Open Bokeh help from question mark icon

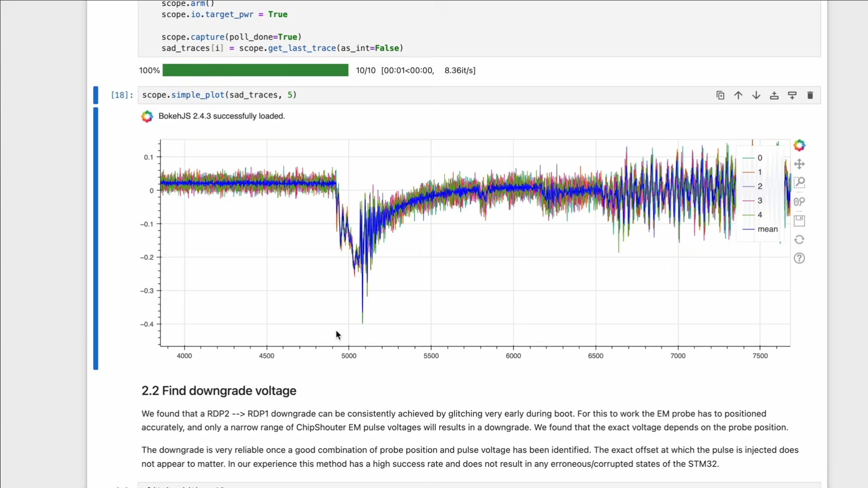pyautogui.click(x=799, y=258)
